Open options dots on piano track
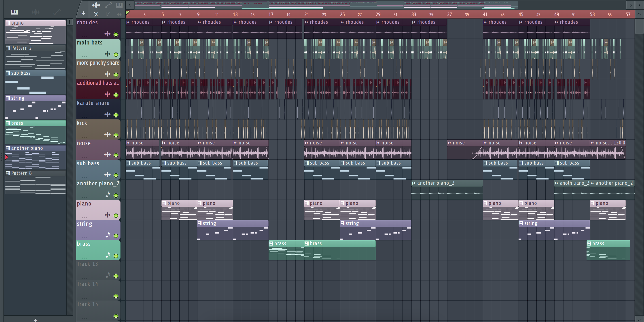Screen dimensions: 644x322 pyautogui.click(x=85, y=218)
